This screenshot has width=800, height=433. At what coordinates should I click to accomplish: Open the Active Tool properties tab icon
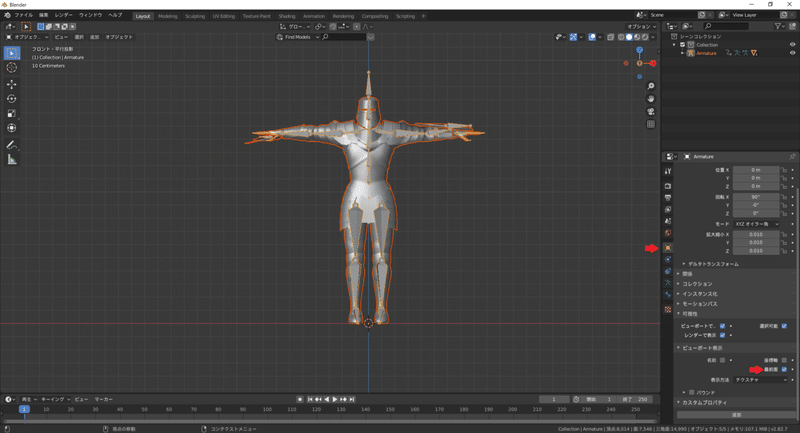click(668, 171)
